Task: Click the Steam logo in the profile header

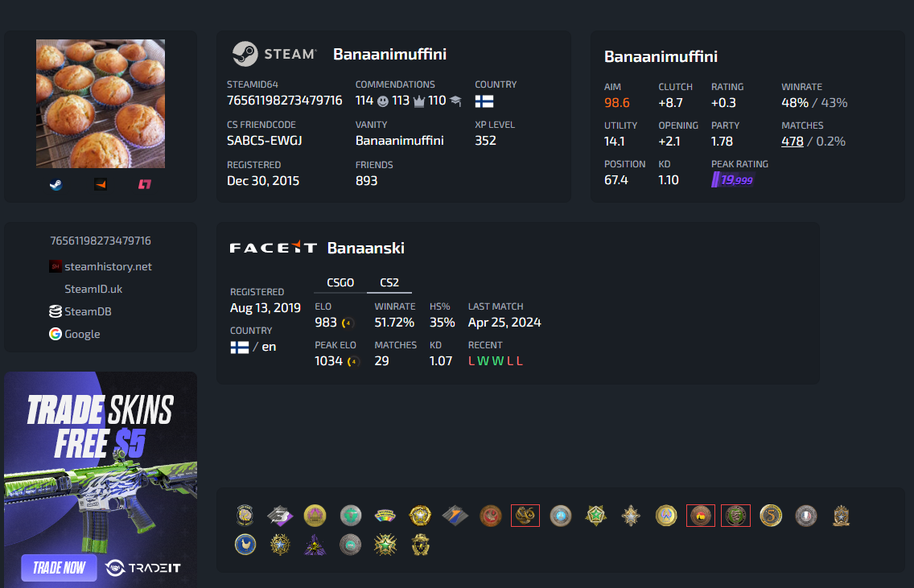Action: pos(274,54)
